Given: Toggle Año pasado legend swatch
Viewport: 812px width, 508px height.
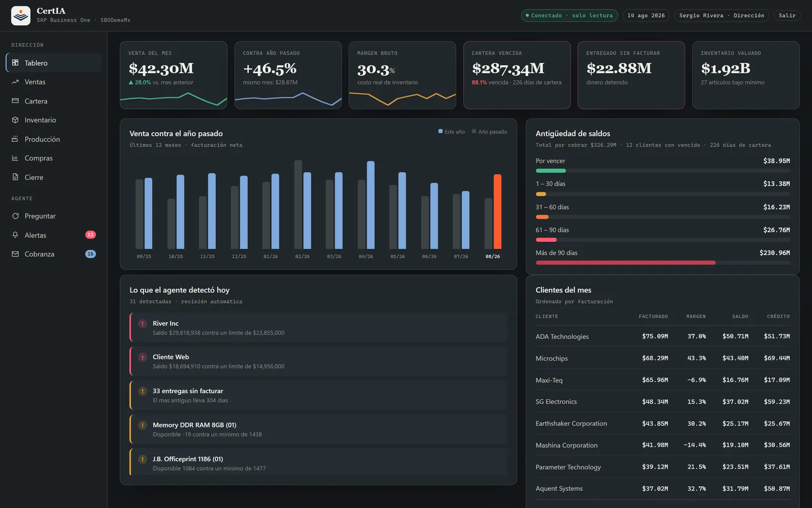Looking at the screenshot, I should point(474,132).
